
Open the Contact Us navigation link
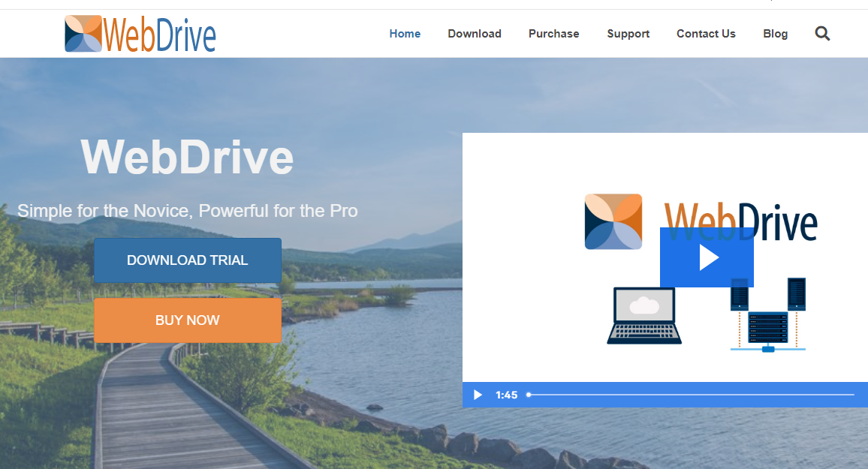[706, 34]
